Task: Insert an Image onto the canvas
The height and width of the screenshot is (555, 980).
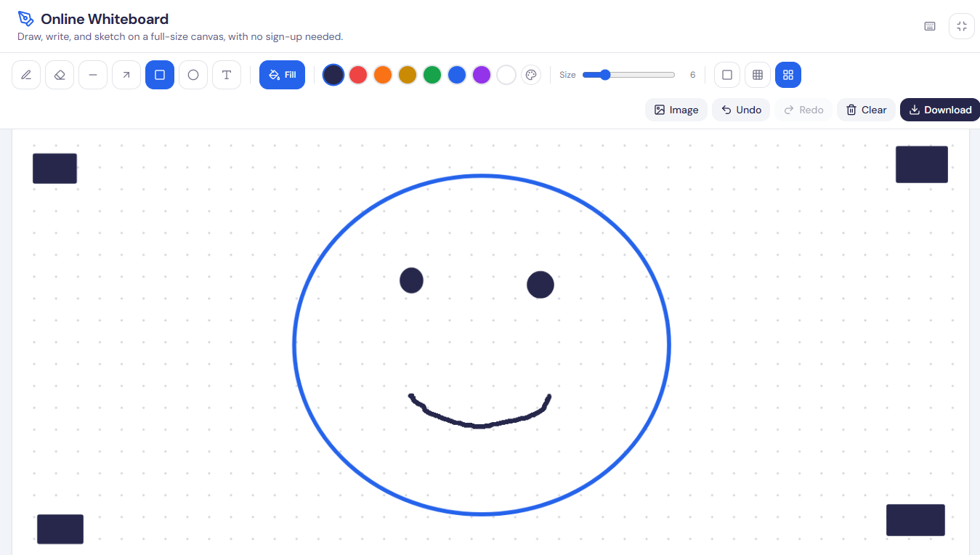Action: tap(676, 110)
